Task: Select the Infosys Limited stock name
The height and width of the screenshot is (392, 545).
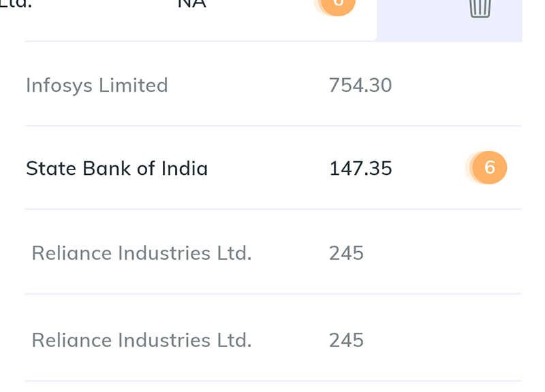Action: pyautogui.click(x=97, y=86)
